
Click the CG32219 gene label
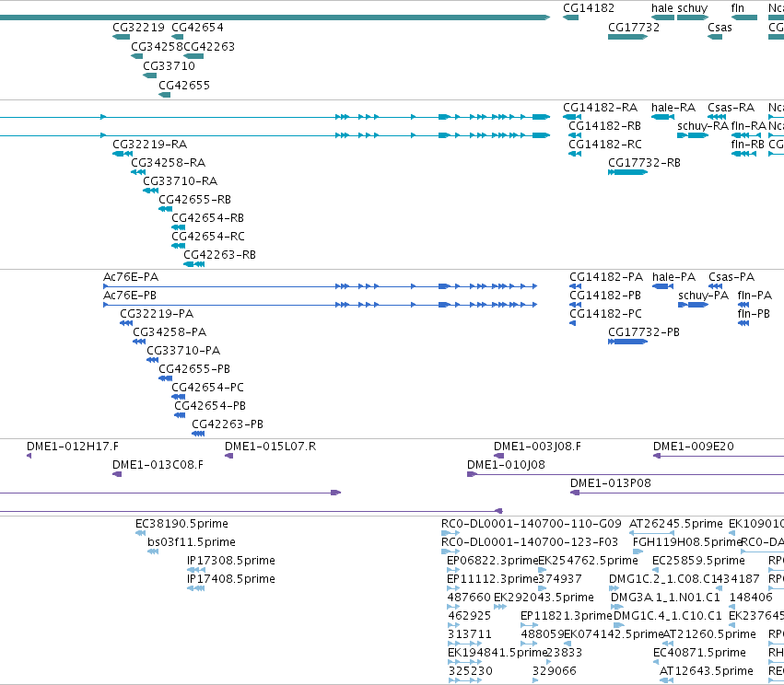[x=138, y=28]
